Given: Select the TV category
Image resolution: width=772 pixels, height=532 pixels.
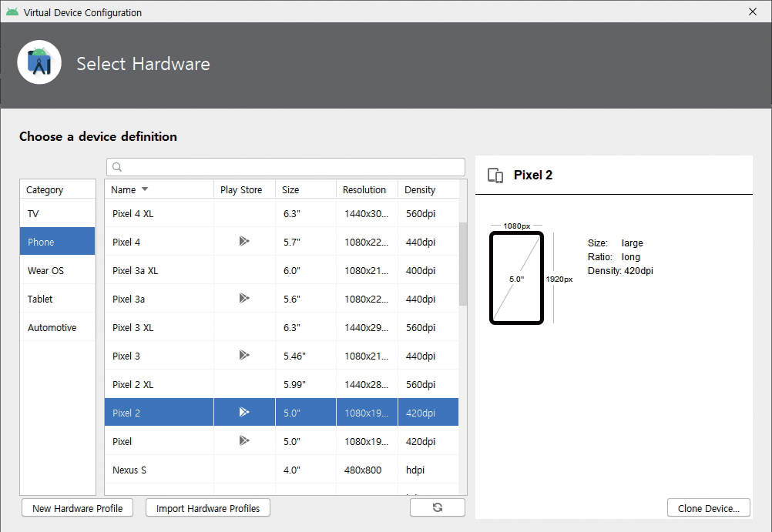Looking at the screenshot, I should 58,213.
